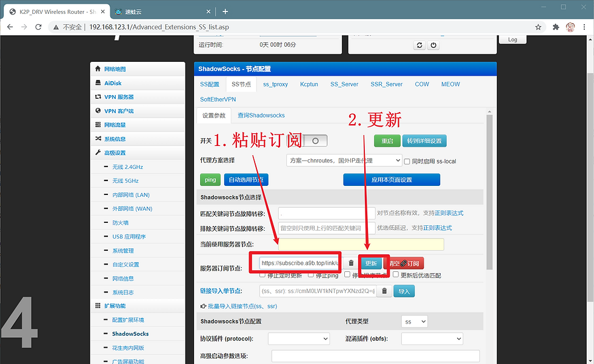This screenshot has width=594, height=364.
Task: Switch to the SS_Server tab
Action: click(344, 84)
